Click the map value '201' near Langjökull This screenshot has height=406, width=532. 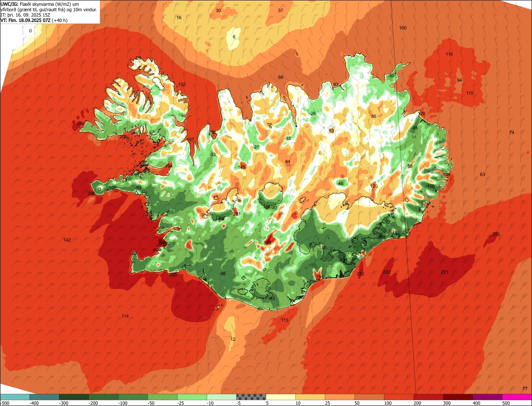[x=237, y=214]
